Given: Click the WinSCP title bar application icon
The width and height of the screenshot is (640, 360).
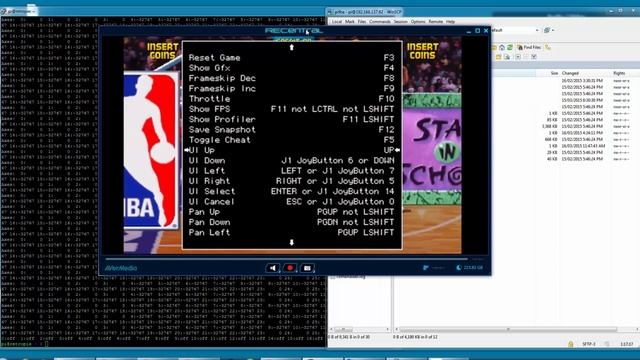Looking at the screenshot, I should tap(330, 12).
